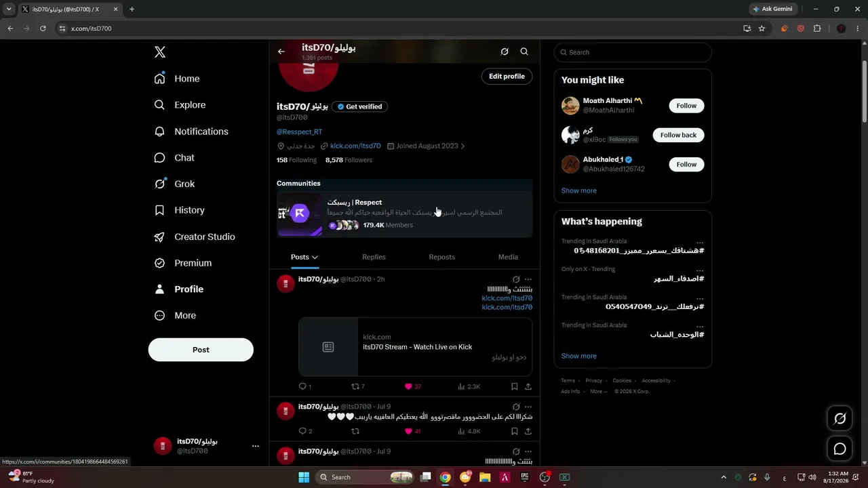Open the itsD70 Stream Kick link card
Viewport: 868px width, 488px height.
tap(415, 346)
